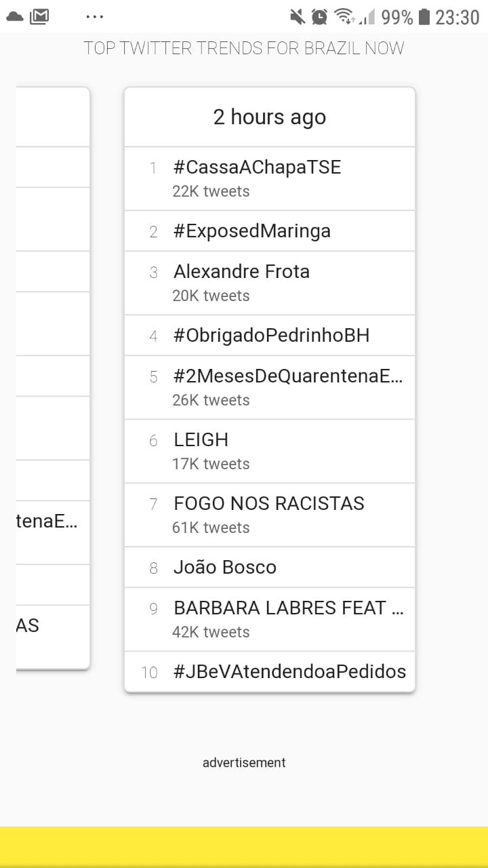The height and width of the screenshot is (868, 488).
Task: Tap the cloud icon in status bar
Action: 14,16
